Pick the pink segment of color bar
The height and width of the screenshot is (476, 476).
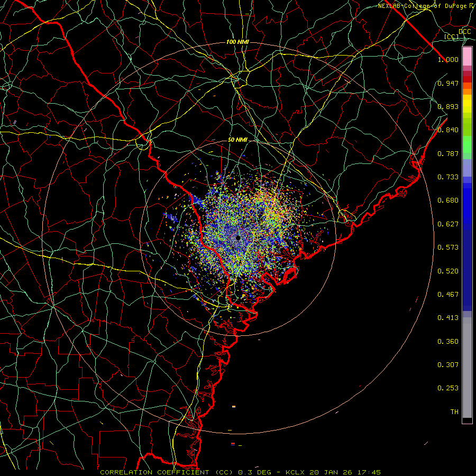[467, 57]
